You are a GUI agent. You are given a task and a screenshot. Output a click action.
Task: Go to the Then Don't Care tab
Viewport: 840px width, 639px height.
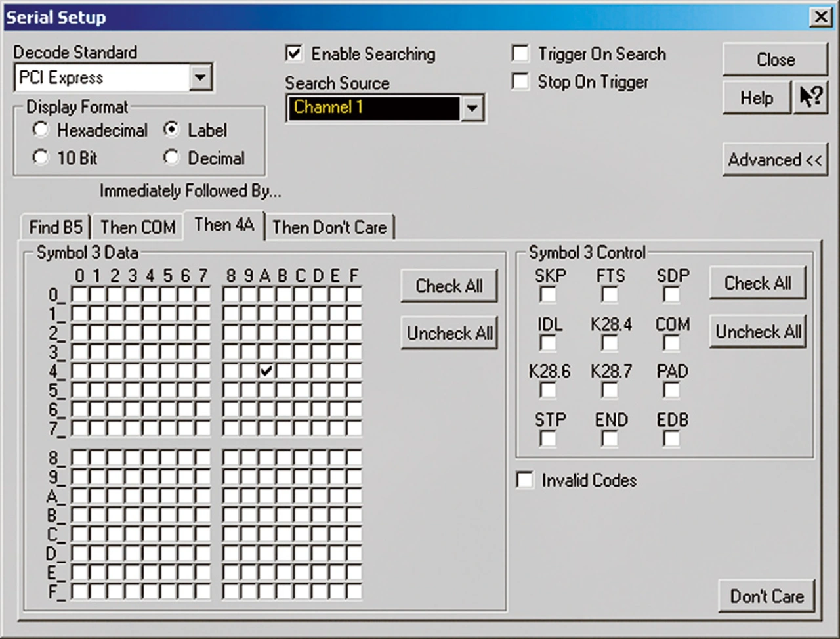tap(329, 227)
